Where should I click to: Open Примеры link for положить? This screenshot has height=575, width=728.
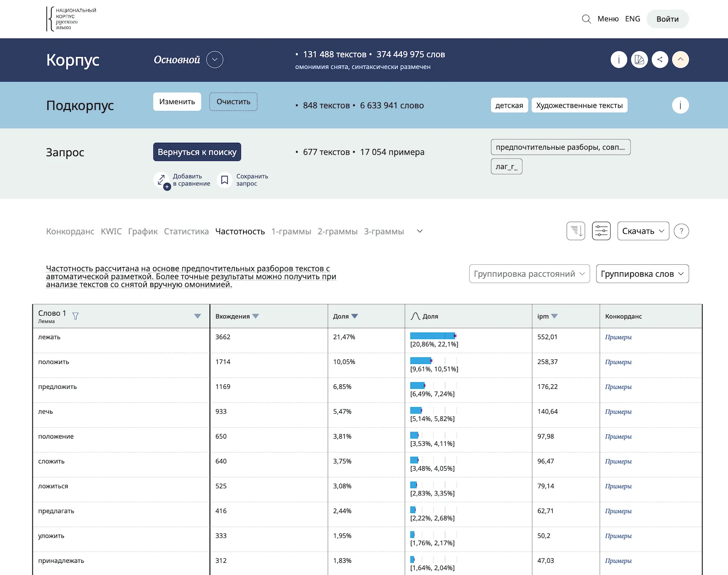pos(618,362)
